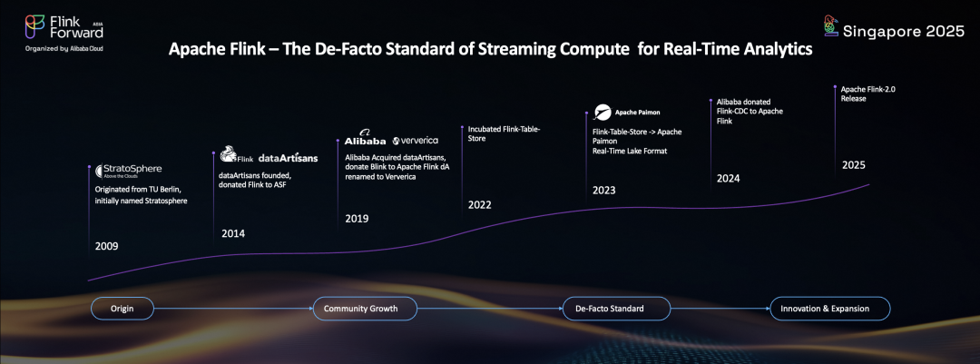
Task: Click the Apache Paimon bird logo
Action: (x=602, y=112)
